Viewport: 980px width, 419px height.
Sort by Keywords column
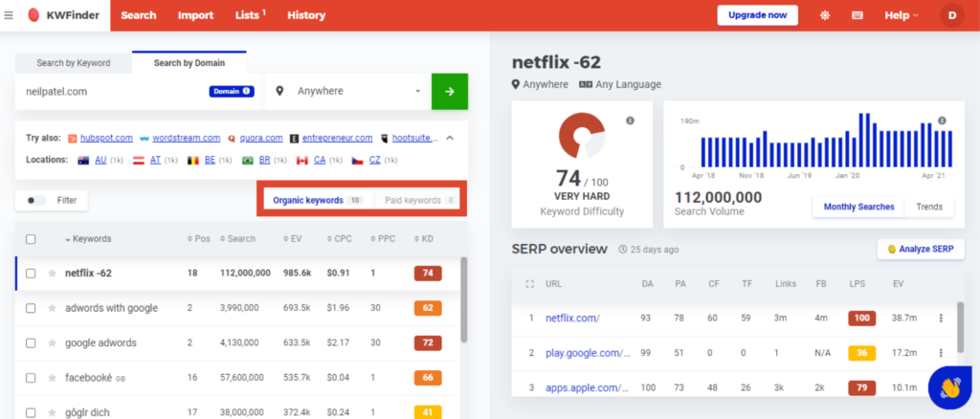tap(88, 238)
